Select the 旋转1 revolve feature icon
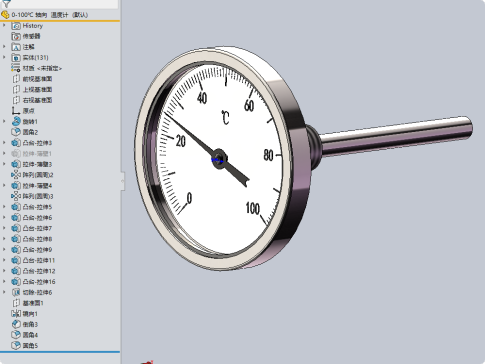The image size is (485, 364). (16, 122)
